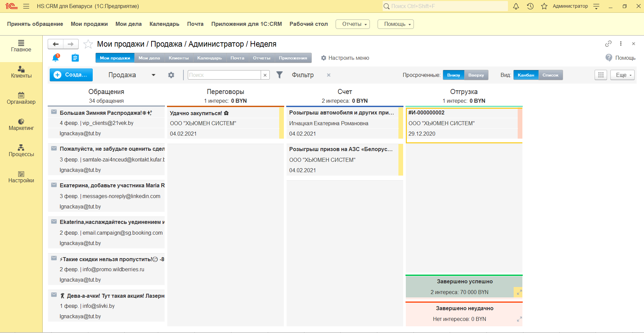Open the grid view settings icon
Viewport: 644px width, 333px height.
point(601,75)
